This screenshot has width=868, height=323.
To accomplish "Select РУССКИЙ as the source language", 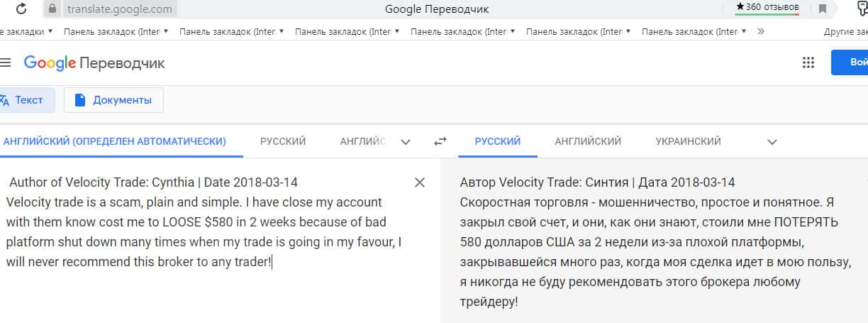I will click(283, 141).
